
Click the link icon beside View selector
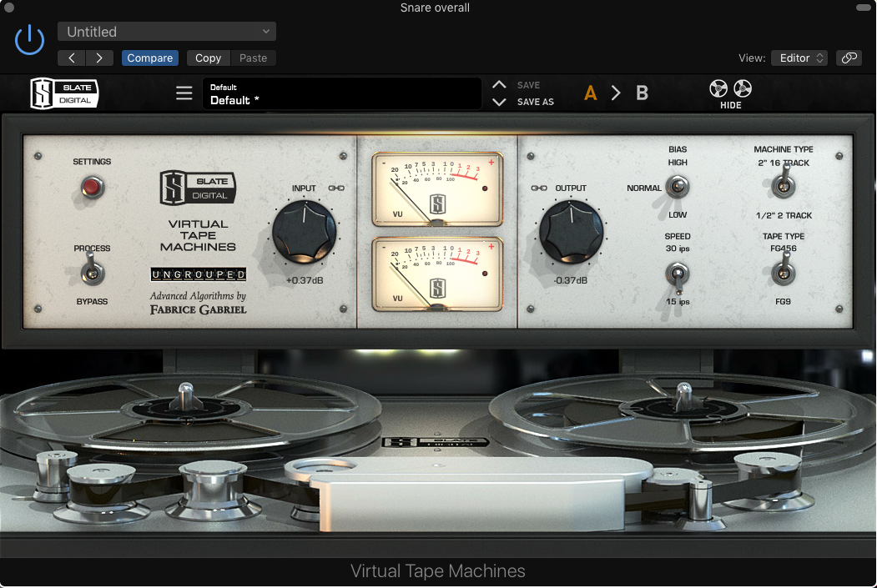coord(849,58)
